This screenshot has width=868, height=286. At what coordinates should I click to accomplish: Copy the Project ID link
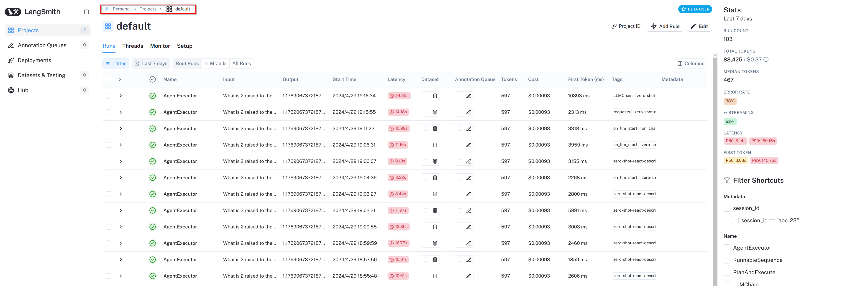(x=626, y=26)
